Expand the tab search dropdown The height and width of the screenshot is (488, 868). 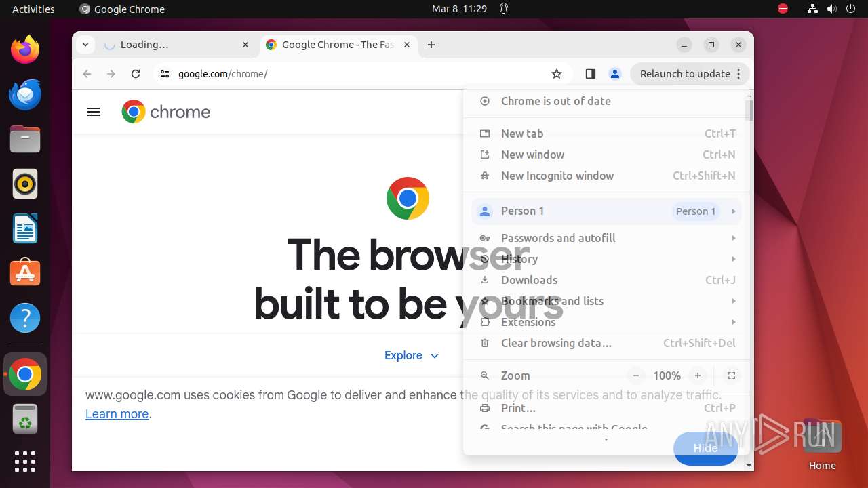click(85, 45)
